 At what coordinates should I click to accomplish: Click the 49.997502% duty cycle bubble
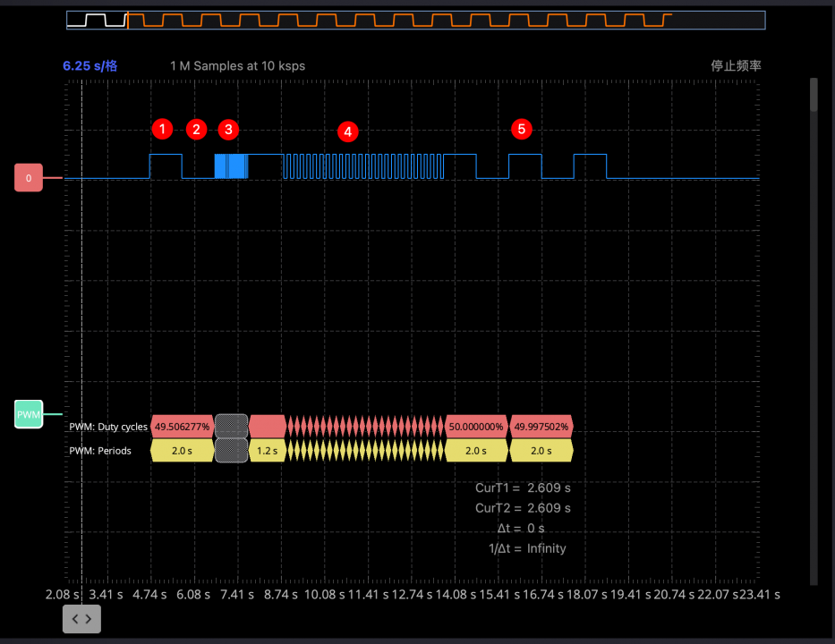(x=541, y=427)
